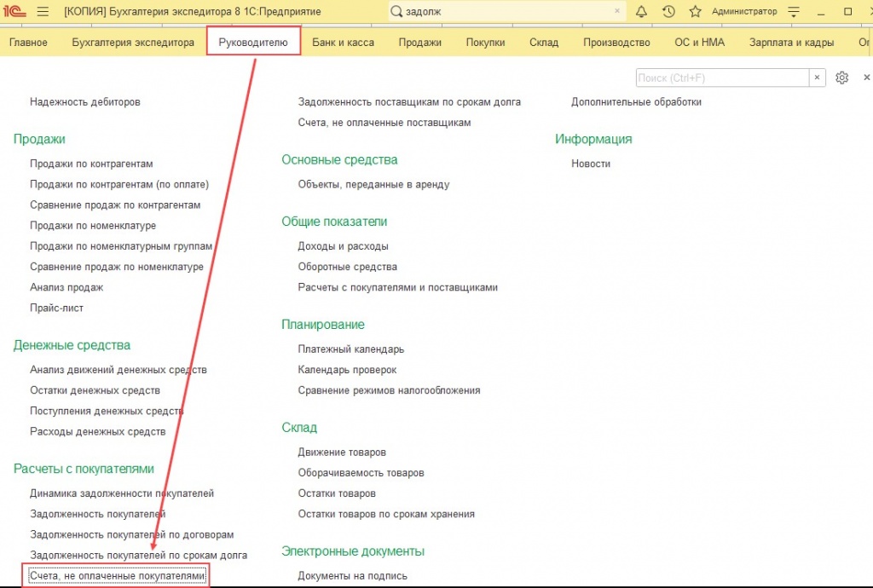This screenshot has width=873, height=588.
Task: Open menu settings gear icon
Action: [841, 78]
